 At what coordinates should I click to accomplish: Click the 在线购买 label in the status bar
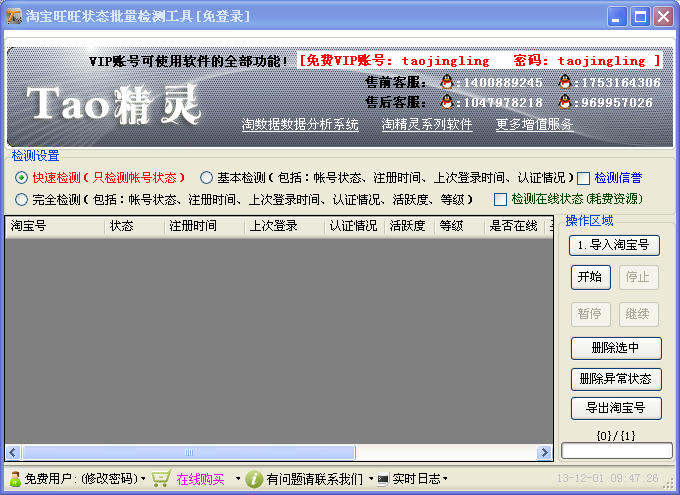point(200,479)
